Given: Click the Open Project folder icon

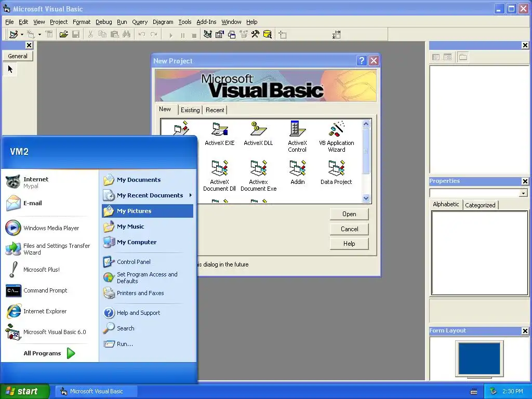Looking at the screenshot, I should click(x=63, y=34).
